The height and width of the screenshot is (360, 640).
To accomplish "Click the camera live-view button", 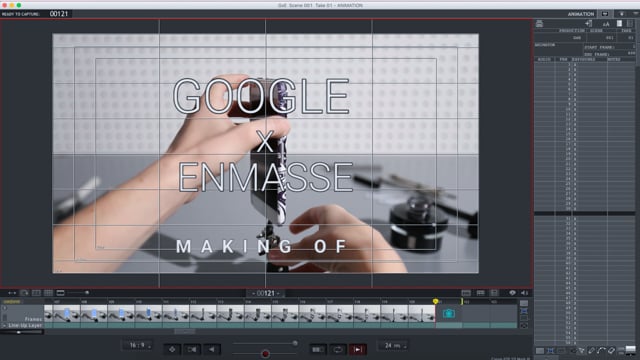I will tap(192, 349).
